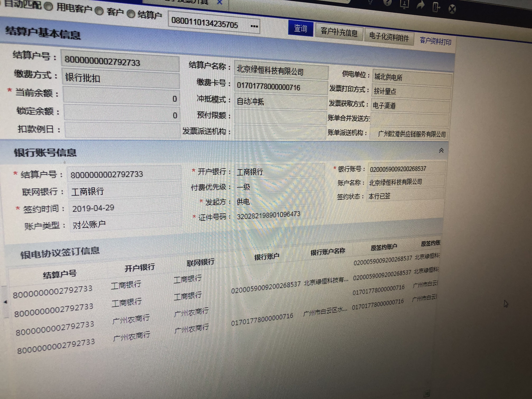Sort by 开户银行 column header

point(140,268)
